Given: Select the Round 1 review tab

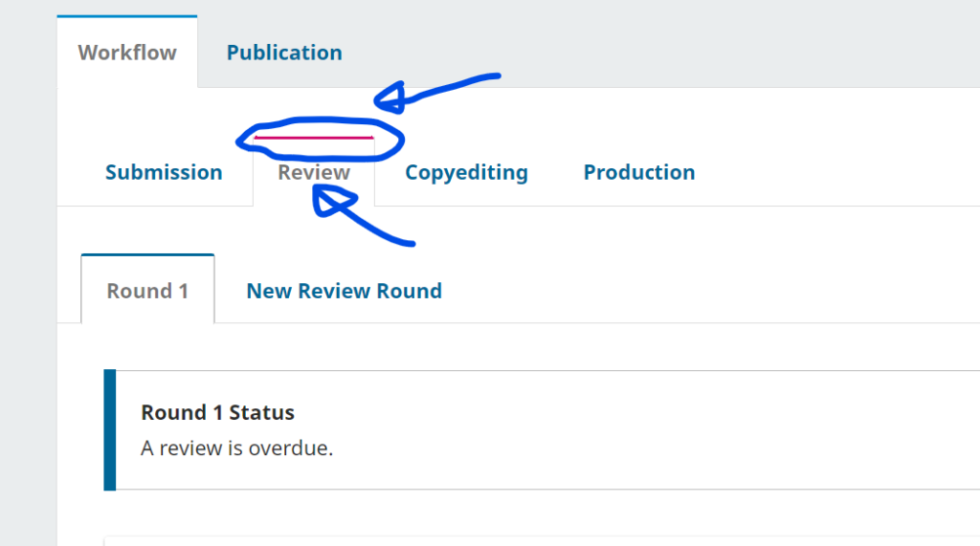Looking at the screenshot, I should click(x=147, y=291).
